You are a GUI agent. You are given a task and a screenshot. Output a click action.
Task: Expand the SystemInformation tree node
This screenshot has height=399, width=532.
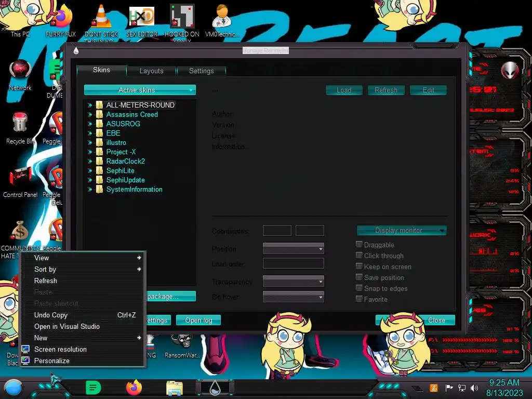coord(89,189)
